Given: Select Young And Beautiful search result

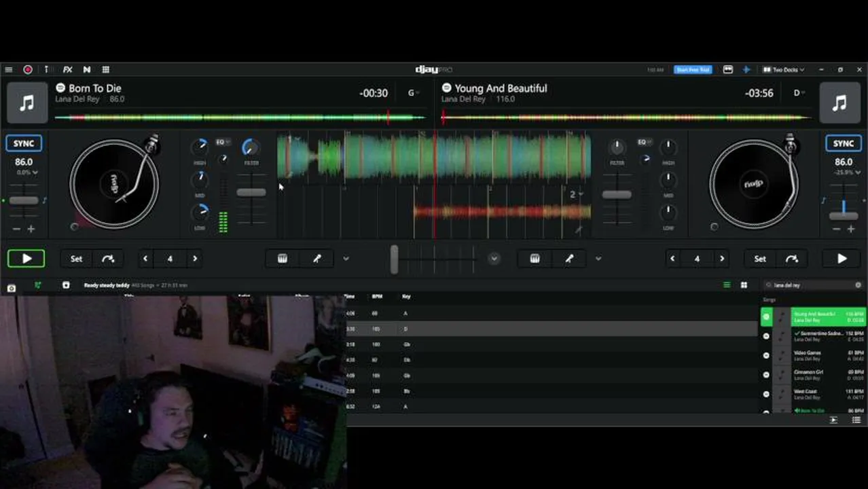Looking at the screenshot, I should [x=814, y=316].
